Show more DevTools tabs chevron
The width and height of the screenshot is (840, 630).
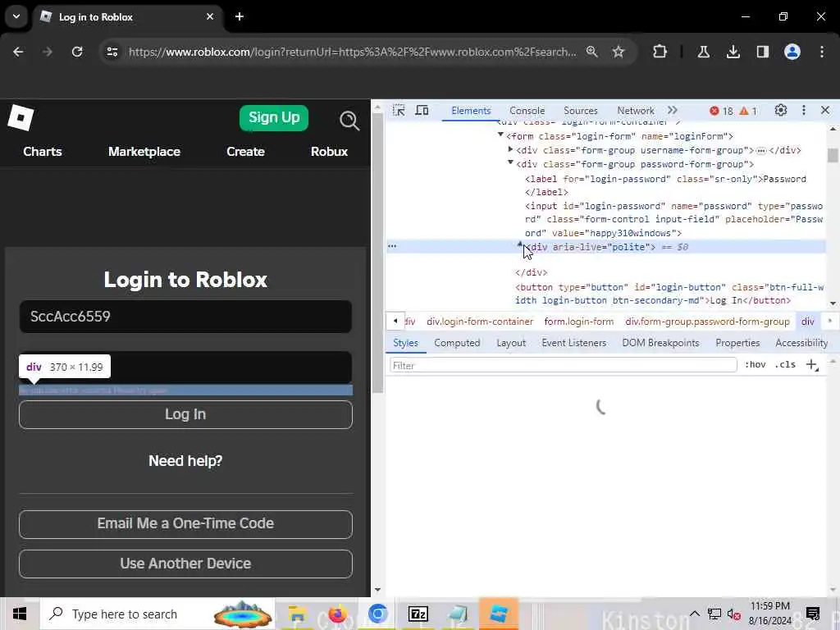click(673, 111)
